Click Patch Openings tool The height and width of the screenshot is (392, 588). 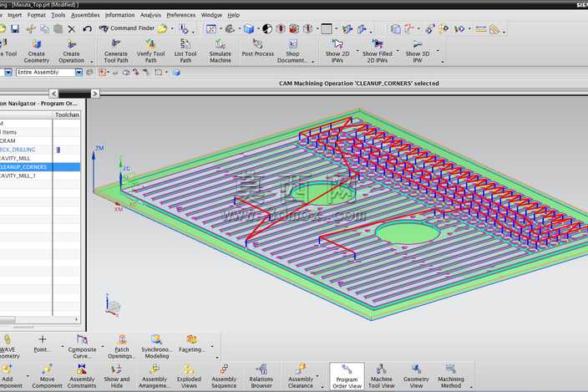(121, 346)
